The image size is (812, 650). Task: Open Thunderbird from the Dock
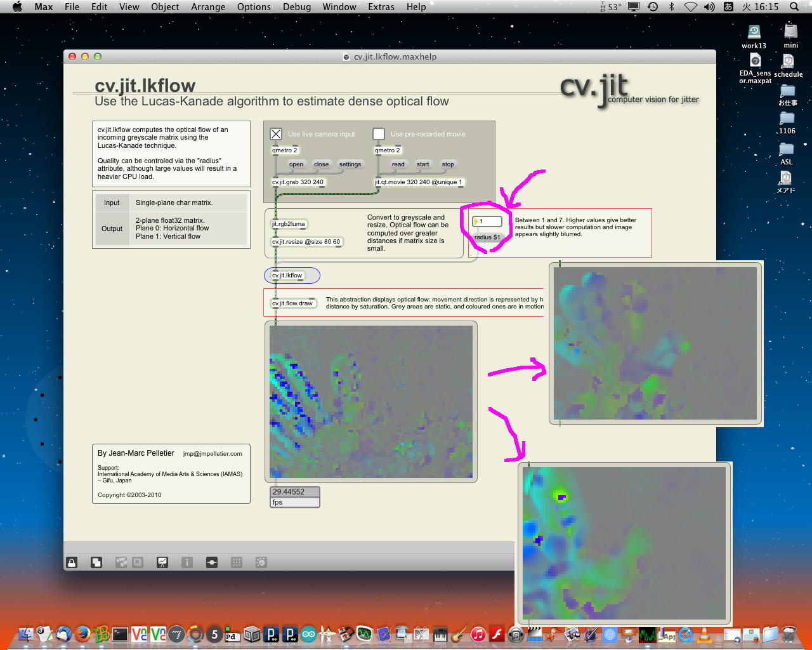63,633
